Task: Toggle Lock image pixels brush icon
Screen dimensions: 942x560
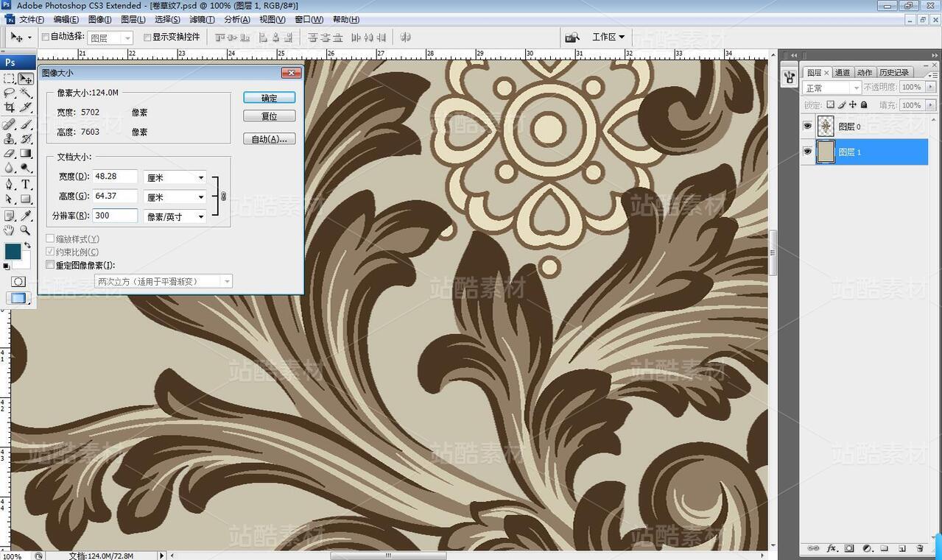Action: [x=842, y=104]
